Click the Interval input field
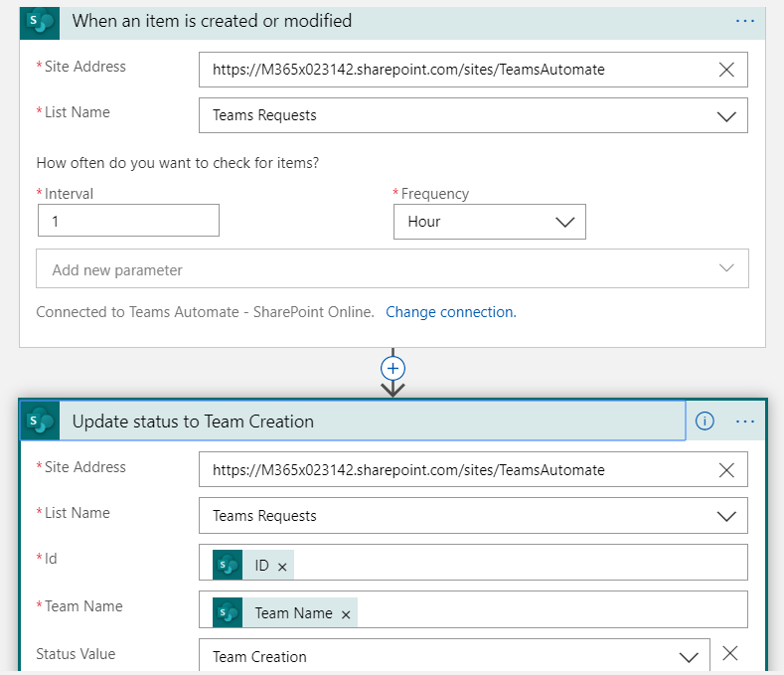Screen dimensions: 784x675 click(x=128, y=220)
